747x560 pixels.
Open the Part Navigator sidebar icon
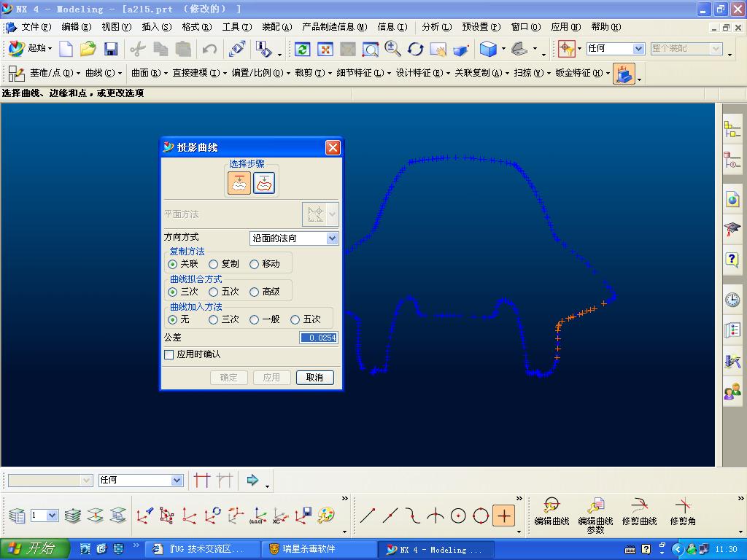click(732, 160)
